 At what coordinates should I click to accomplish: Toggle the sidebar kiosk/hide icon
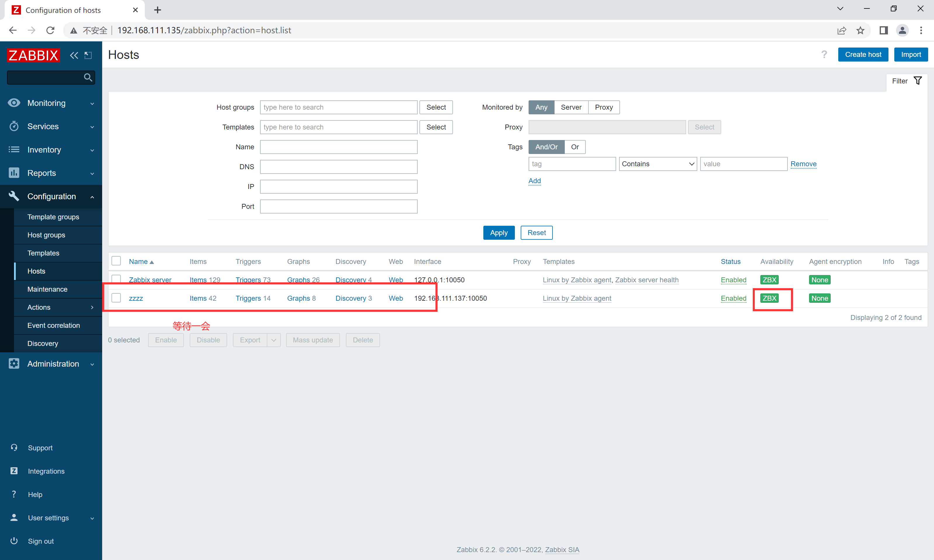(x=88, y=55)
